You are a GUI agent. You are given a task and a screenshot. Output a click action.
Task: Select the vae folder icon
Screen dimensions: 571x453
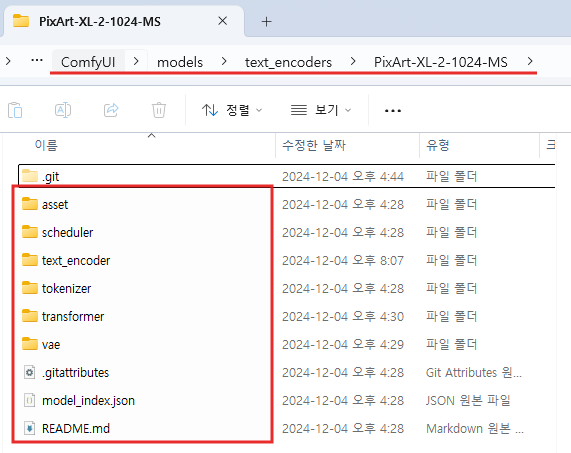point(29,344)
